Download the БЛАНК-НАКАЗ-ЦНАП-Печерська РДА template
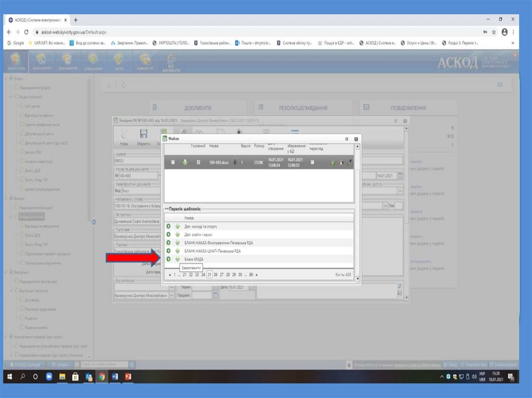 (178, 251)
